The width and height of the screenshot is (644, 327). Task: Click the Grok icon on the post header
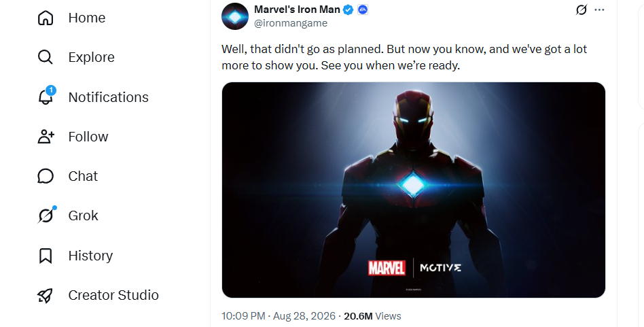coord(581,10)
